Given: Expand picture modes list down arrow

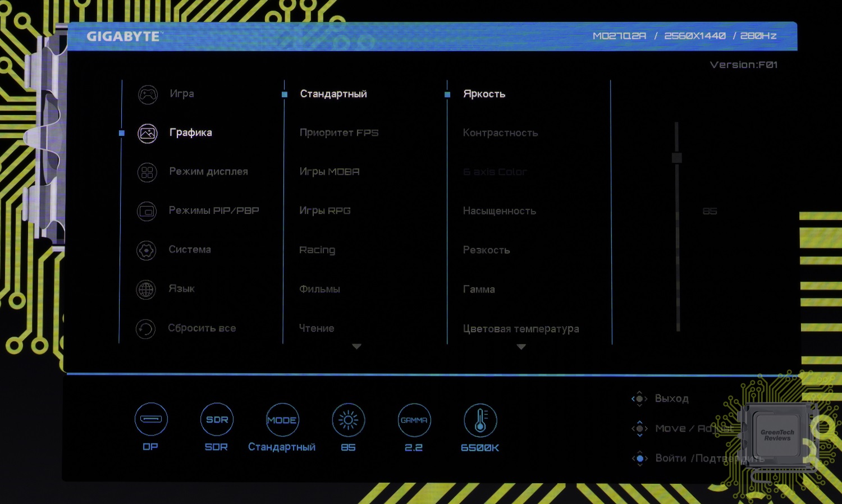Looking at the screenshot, I should [x=356, y=347].
